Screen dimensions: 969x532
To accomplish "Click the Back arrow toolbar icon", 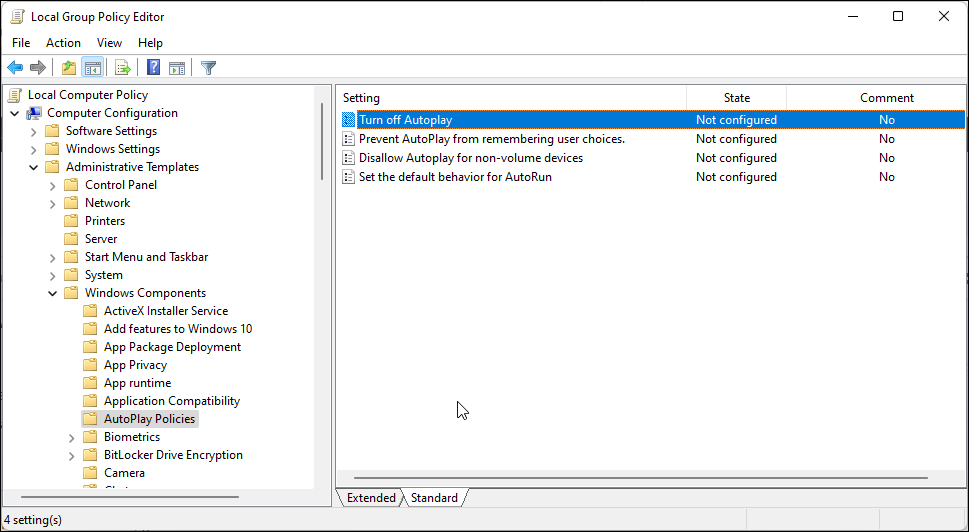I will pos(15,67).
